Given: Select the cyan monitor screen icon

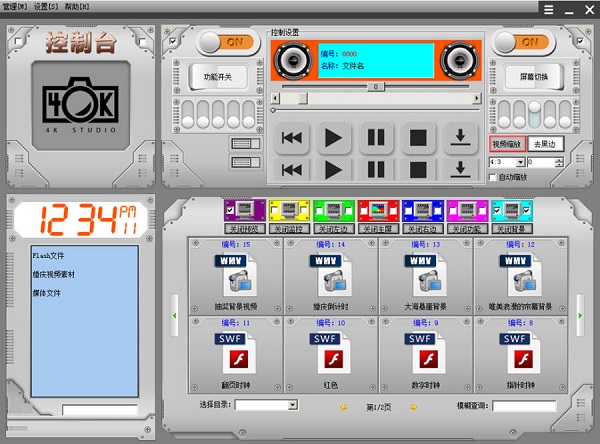Looking at the screenshot, I should [x=512, y=210].
